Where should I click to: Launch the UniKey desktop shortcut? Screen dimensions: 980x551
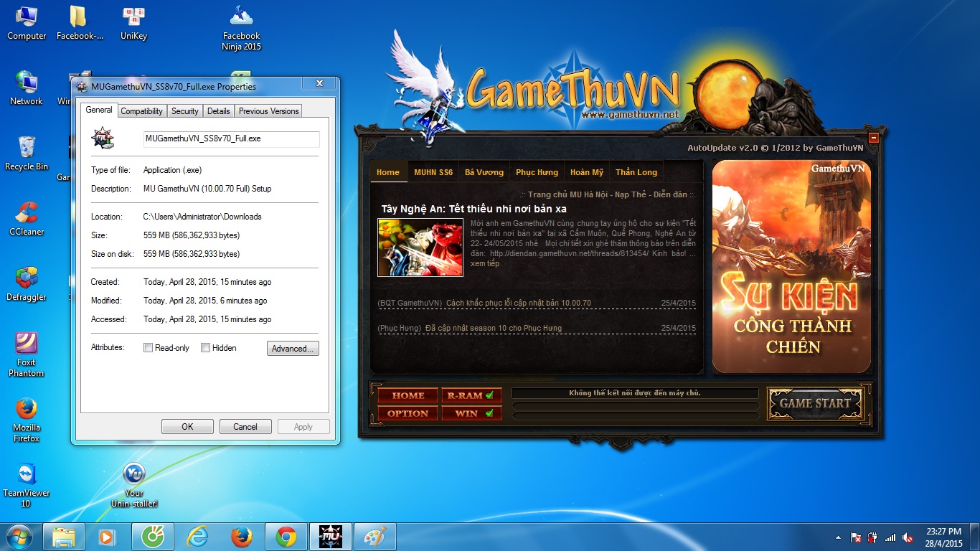tap(133, 22)
